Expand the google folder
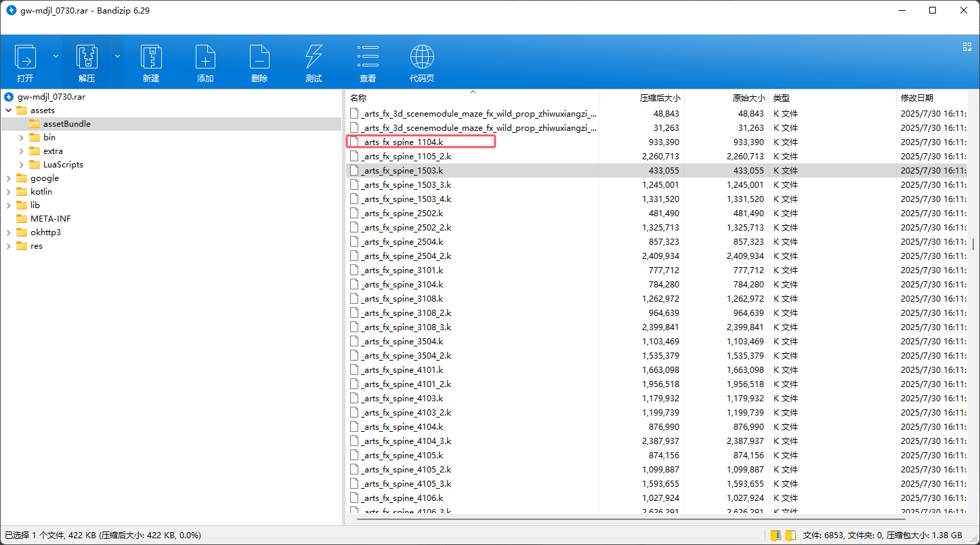Screen dimensions: 980x545 pyautogui.click(x=8, y=178)
